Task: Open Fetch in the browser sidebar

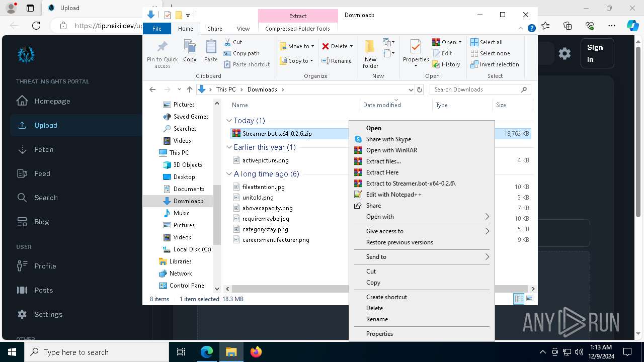Action: pos(43,149)
